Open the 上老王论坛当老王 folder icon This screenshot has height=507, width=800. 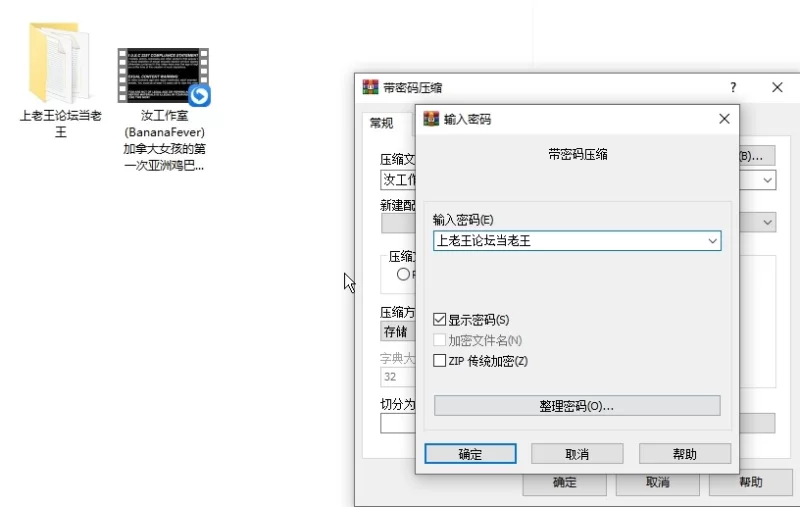click(x=59, y=62)
